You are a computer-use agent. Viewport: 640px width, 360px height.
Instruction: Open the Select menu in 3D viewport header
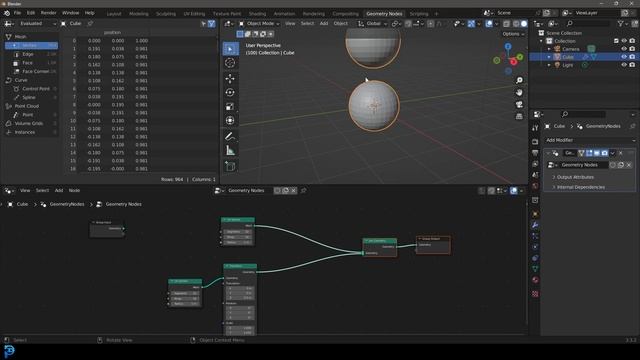[x=307, y=24]
